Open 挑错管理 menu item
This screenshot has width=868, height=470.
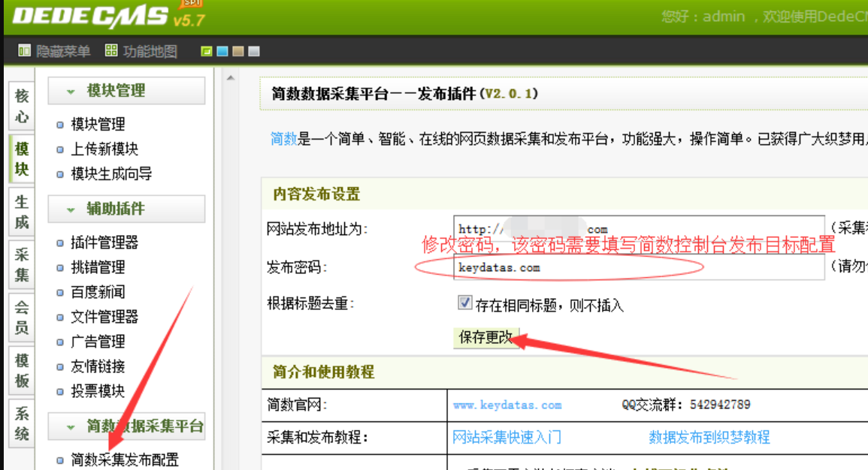coord(98,267)
